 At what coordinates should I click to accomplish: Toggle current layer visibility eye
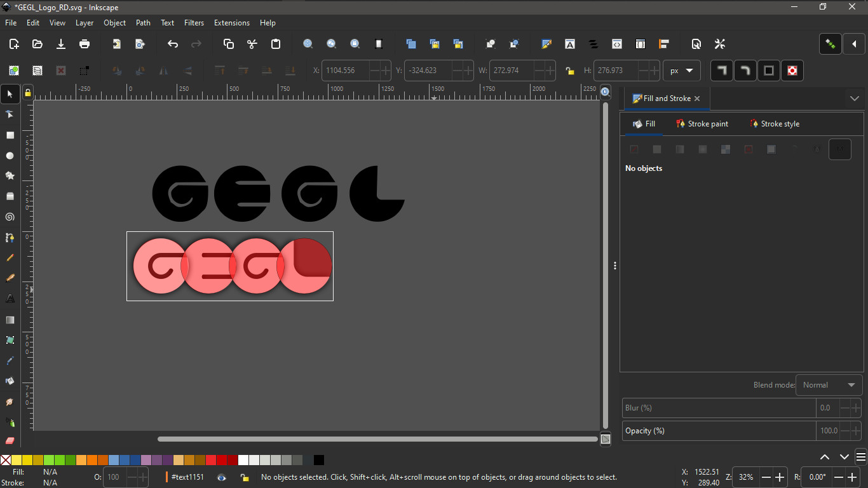[x=221, y=477]
